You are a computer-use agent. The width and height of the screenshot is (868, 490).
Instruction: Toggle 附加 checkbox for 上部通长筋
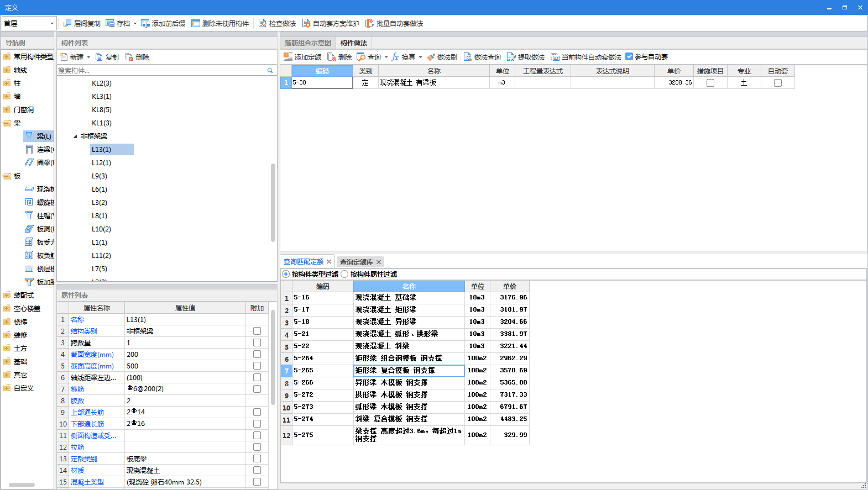click(x=257, y=412)
